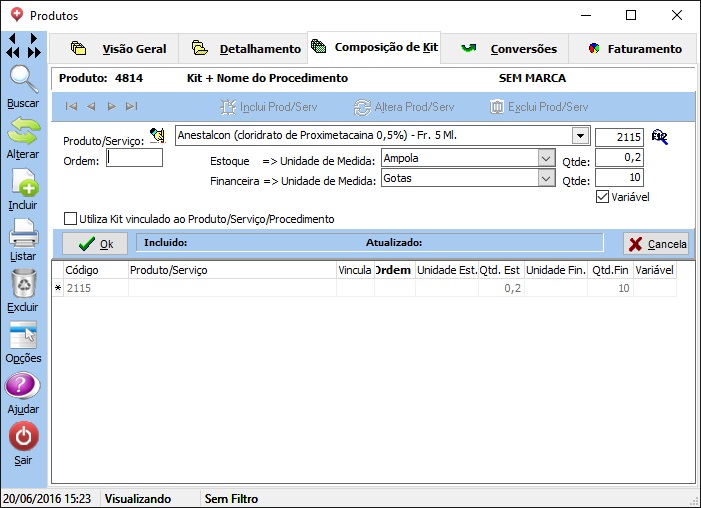Click the Listar printer icon

23,234
